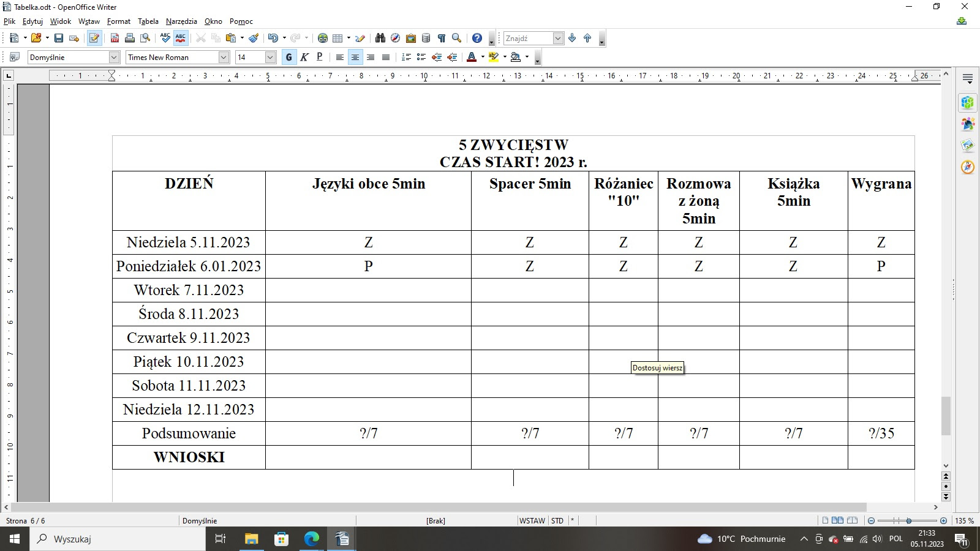This screenshot has height=551, width=980.
Task: Apply font color red A swatch
Action: [472, 57]
